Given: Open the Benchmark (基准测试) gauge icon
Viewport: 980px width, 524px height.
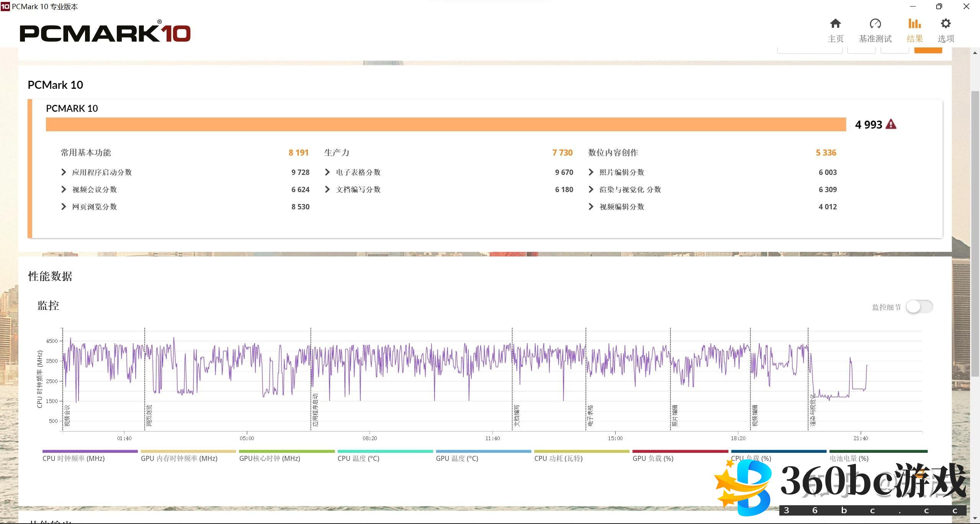Looking at the screenshot, I should tap(875, 24).
